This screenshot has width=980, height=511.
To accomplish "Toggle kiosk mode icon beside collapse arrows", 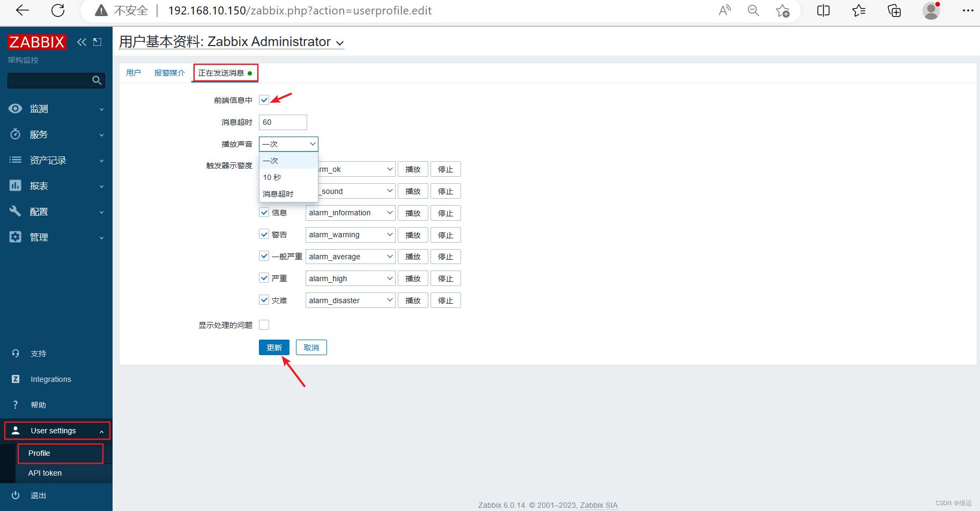I will (x=97, y=42).
